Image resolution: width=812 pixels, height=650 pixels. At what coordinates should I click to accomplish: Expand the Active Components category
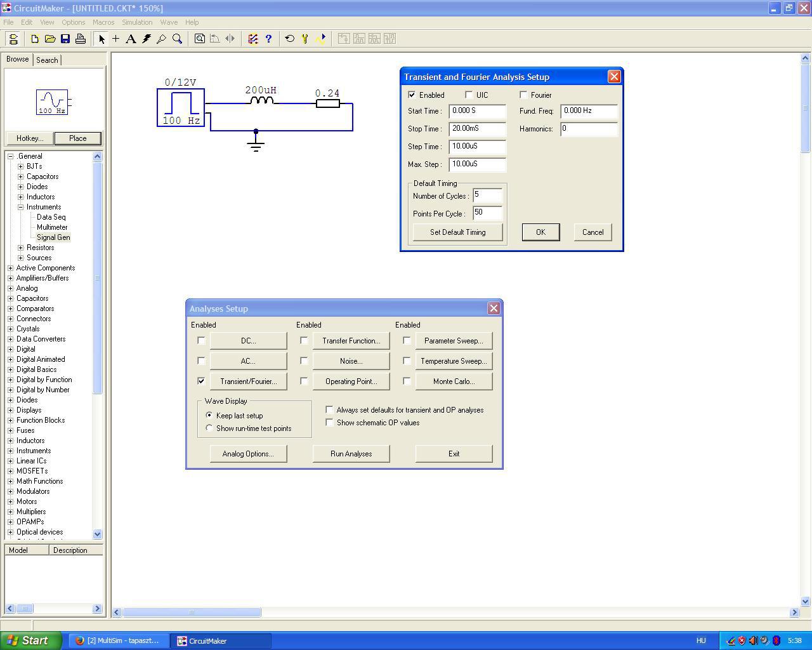click(x=11, y=268)
